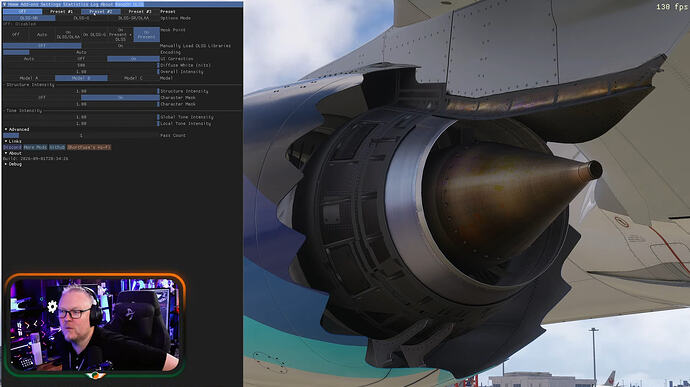Turn Manually Load DLSS Libraries Off
The width and height of the screenshot is (690, 387).
tap(42, 45)
